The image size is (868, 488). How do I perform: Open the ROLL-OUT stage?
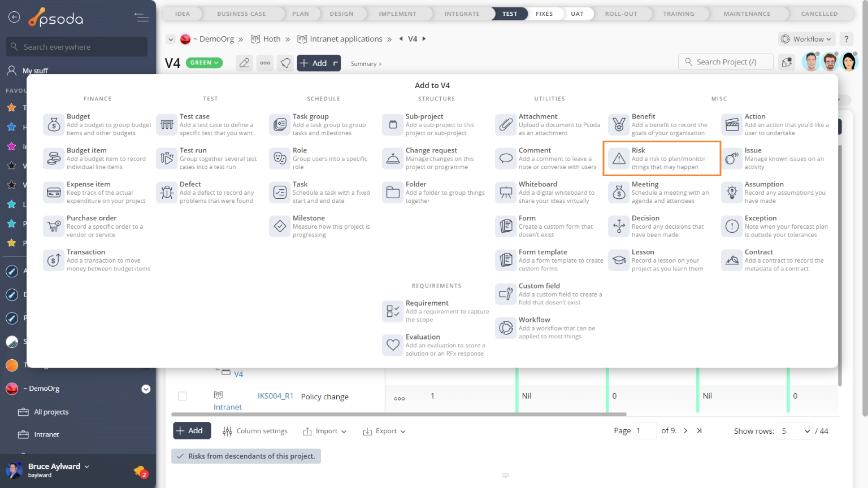tap(621, 14)
